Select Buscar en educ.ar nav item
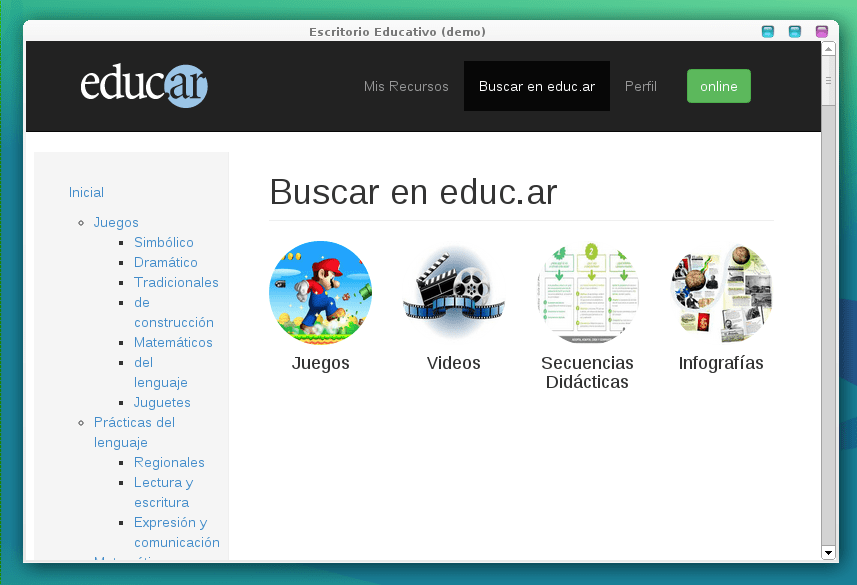857x585 pixels. [537, 86]
